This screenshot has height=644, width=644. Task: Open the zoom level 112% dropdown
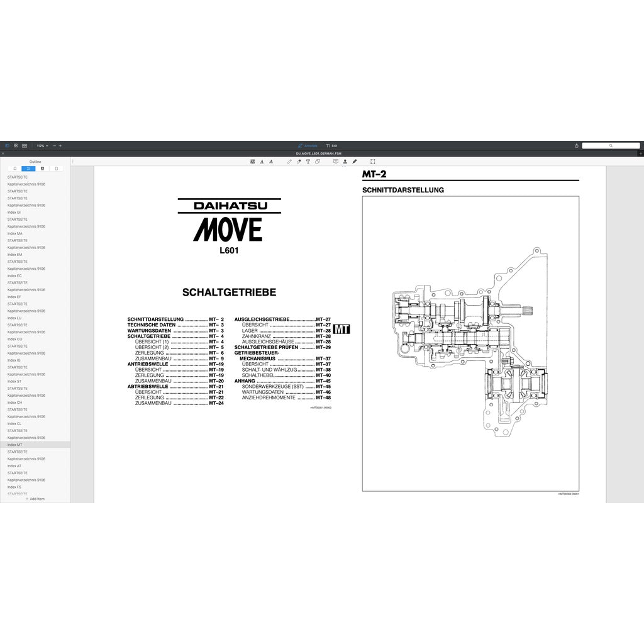click(43, 146)
